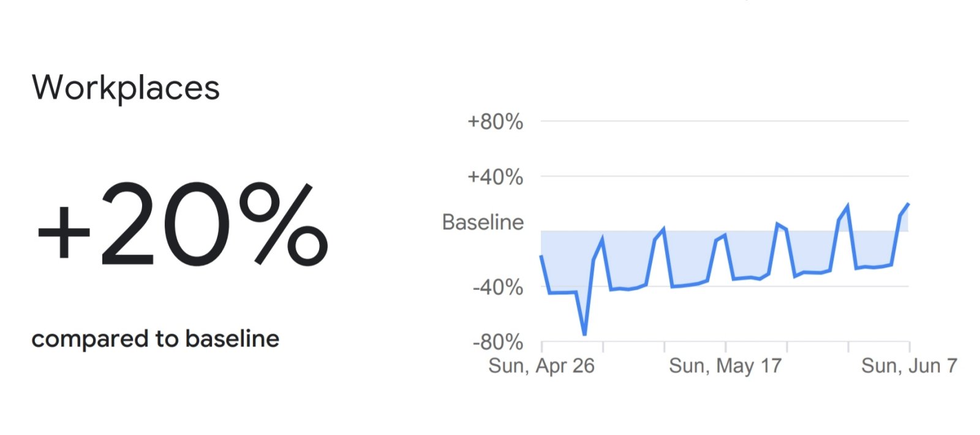
Task: Click the -40% axis label
Action: point(497,287)
